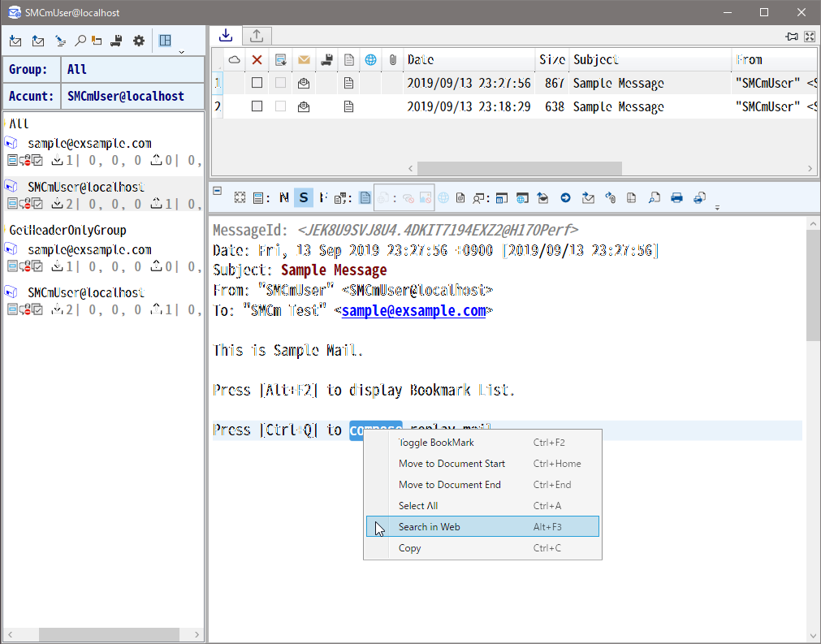Click the receive mail envelope icon

pos(15,41)
